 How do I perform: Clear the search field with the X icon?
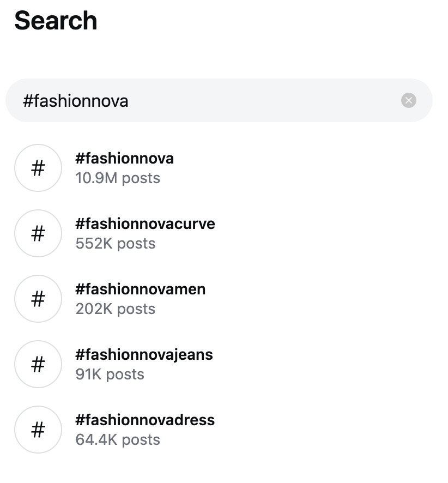[408, 100]
